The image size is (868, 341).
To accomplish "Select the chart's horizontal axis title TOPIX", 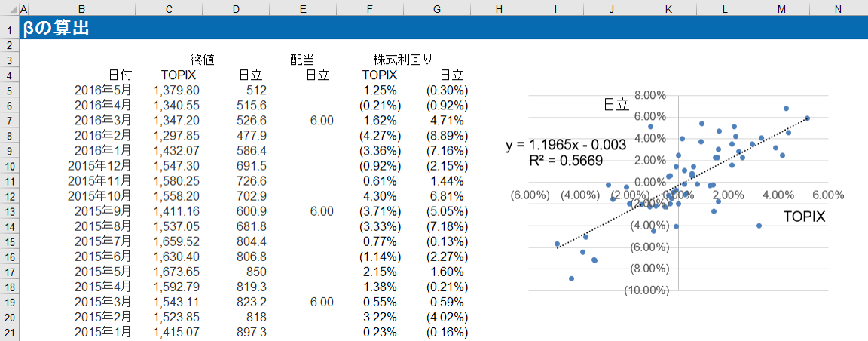I will coord(804,217).
